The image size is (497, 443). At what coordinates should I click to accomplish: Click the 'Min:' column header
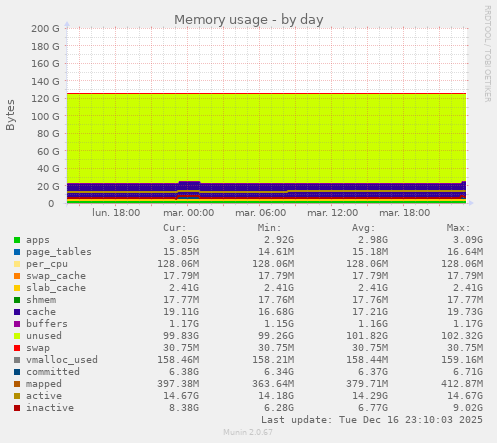269,228
